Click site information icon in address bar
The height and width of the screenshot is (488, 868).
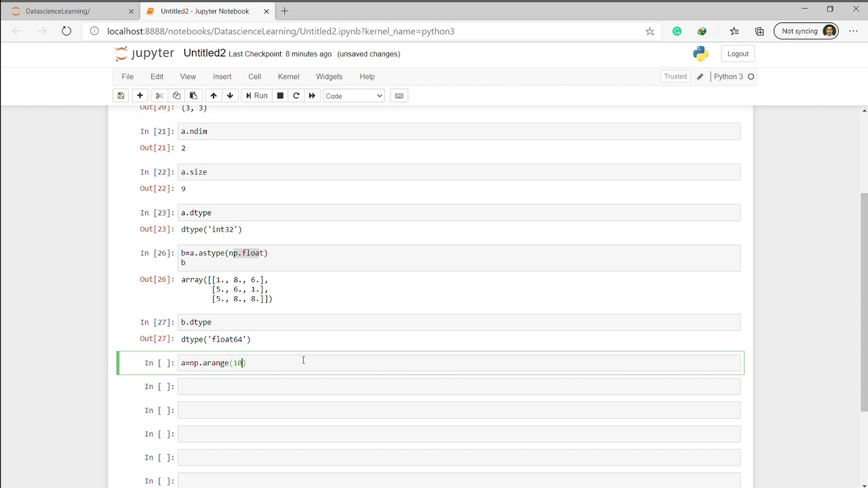click(94, 31)
